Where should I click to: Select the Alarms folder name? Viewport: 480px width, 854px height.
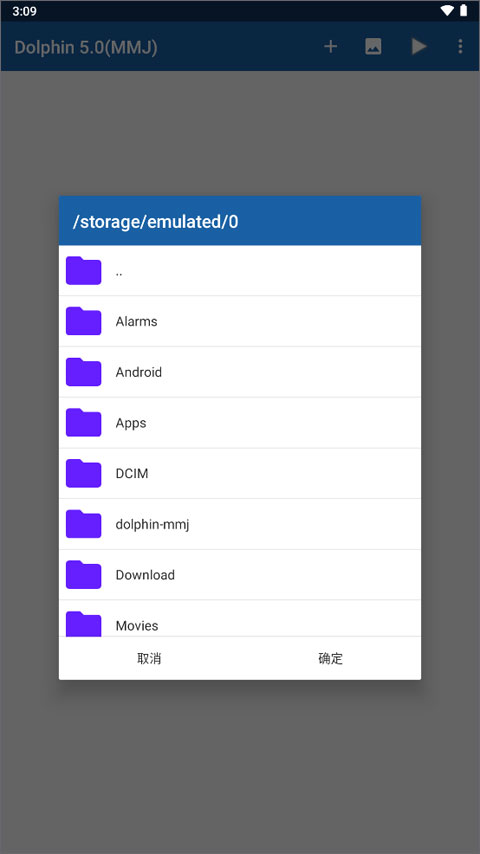pyautogui.click(x=136, y=321)
